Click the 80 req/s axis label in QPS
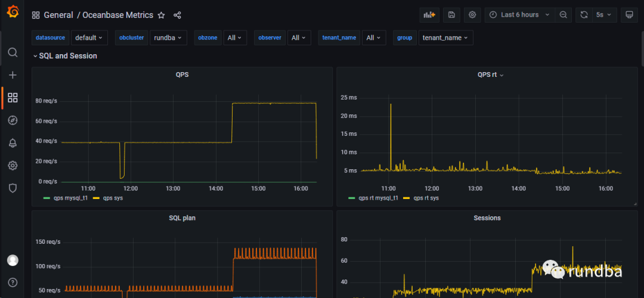This screenshot has height=298, width=644. (x=45, y=101)
